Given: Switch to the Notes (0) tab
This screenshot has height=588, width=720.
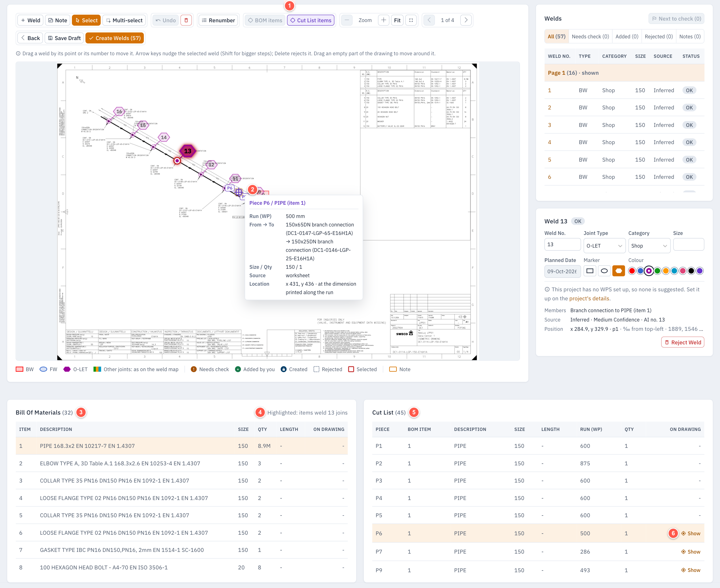Looking at the screenshot, I should pyautogui.click(x=690, y=37).
